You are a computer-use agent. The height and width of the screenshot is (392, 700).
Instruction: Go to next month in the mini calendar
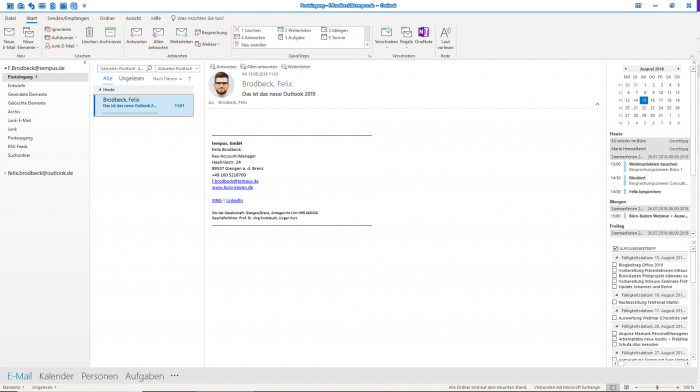tap(678, 69)
